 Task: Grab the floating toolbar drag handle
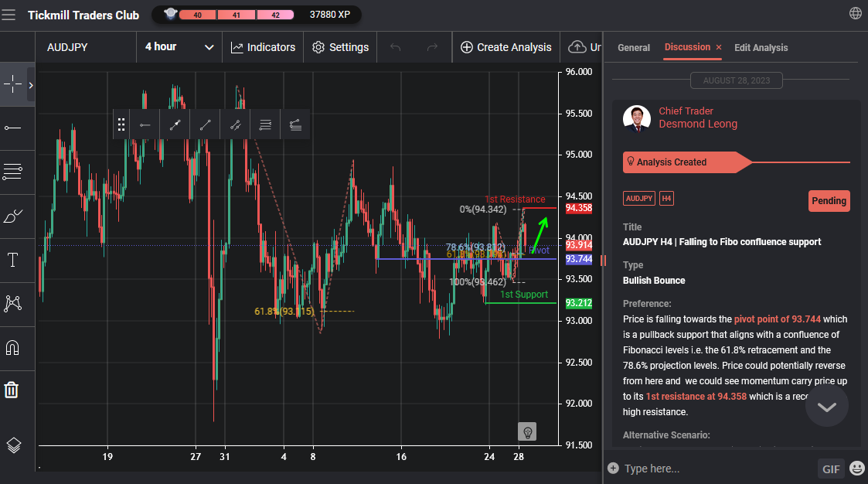(x=121, y=124)
